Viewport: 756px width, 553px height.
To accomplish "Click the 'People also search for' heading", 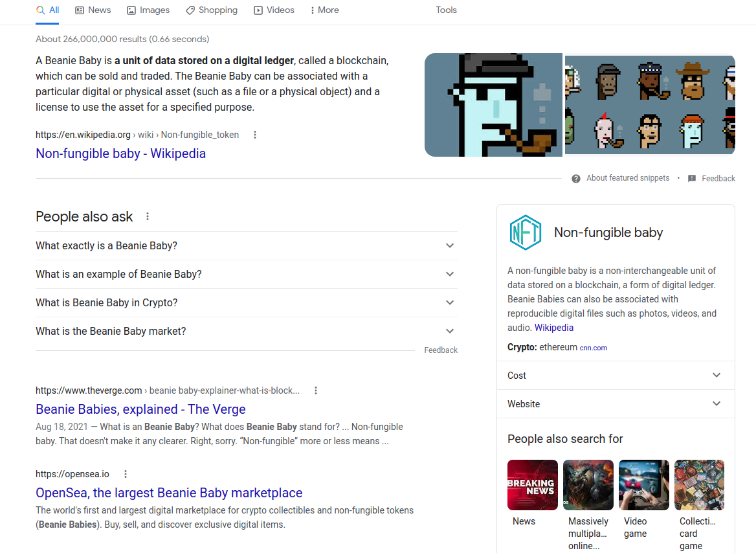I will 565,439.
